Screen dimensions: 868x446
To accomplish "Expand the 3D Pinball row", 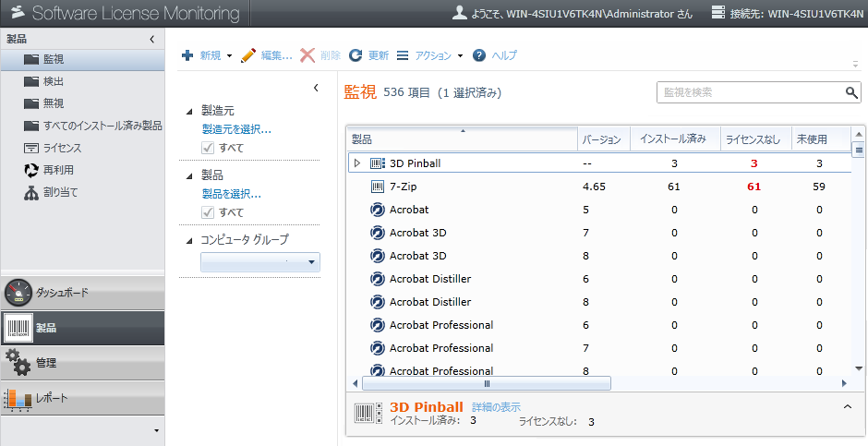I will pyautogui.click(x=357, y=163).
